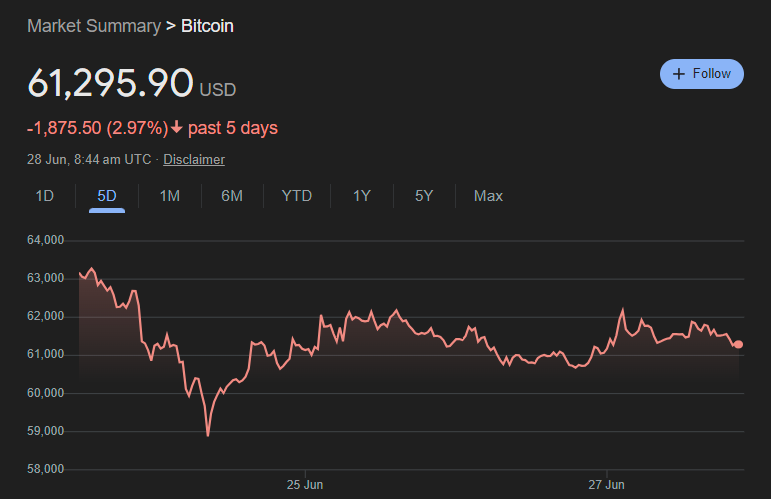Open the Max chart range
Image resolution: width=771 pixels, height=499 pixels.
point(488,196)
